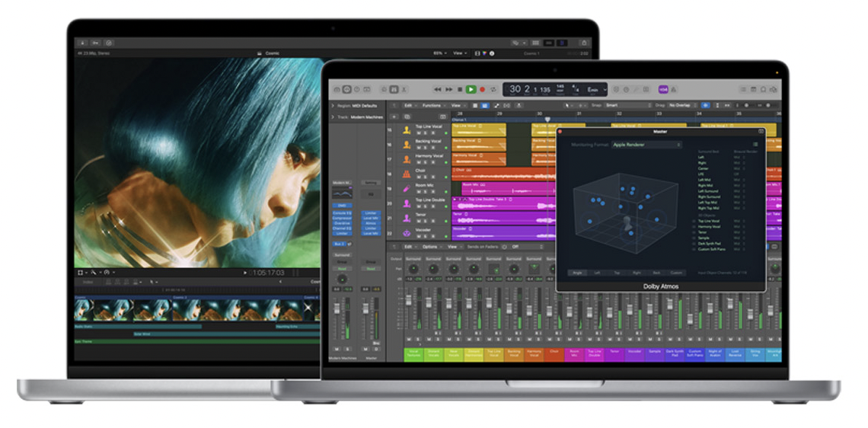This screenshot has height=428, width=868.
Task: Mute the Vocal Textures mixer channel
Action: (409, 340)
